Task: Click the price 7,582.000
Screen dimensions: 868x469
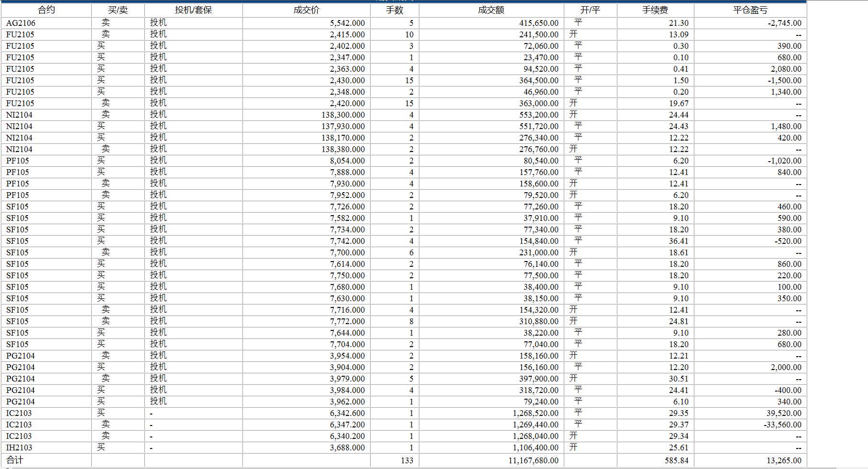Action: [347, 218]
